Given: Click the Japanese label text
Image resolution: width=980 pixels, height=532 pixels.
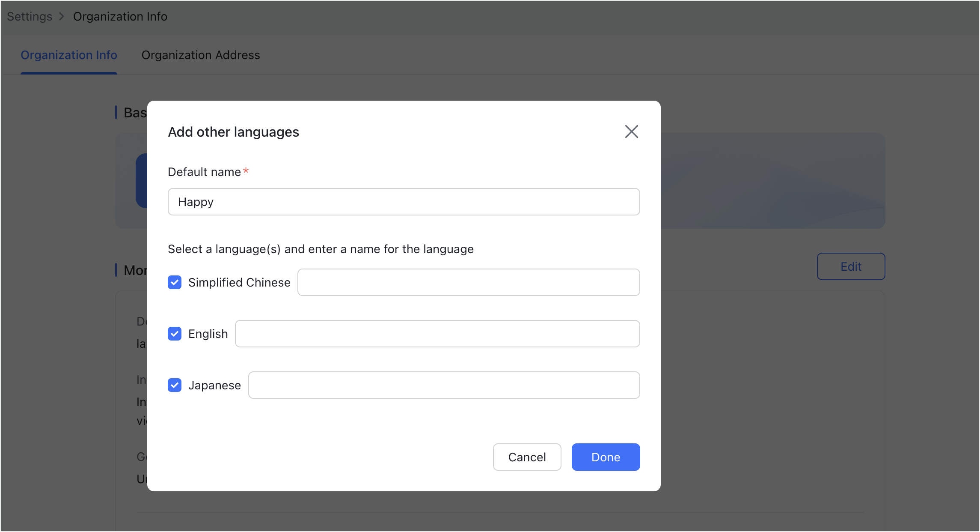Looking at the screenshot, I should pyautogui.click(x=214, y=386).
